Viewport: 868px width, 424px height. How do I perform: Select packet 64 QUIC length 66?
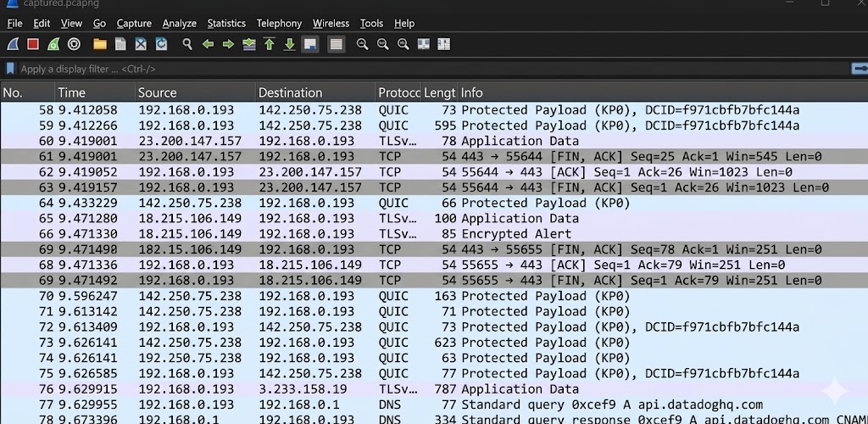(434, 203)
